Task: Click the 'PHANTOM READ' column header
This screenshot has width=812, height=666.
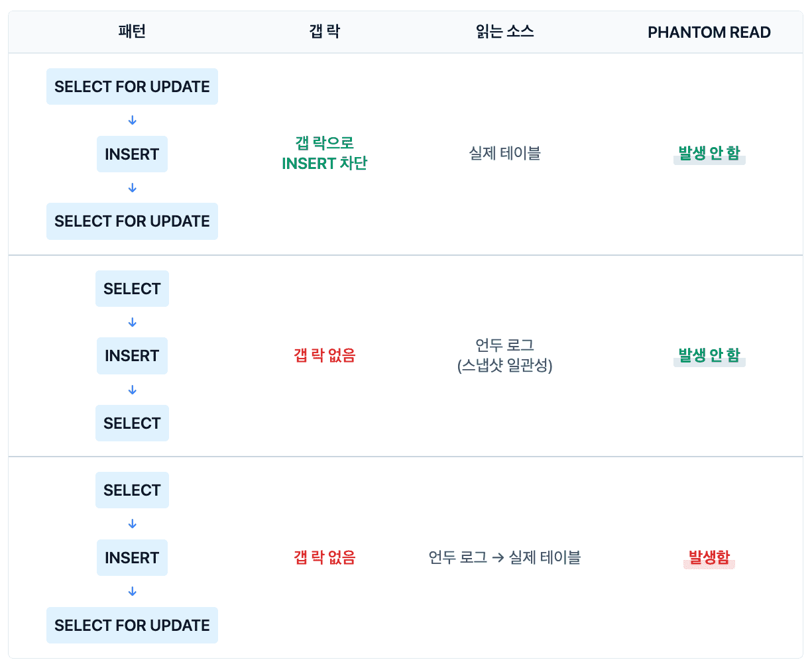Action: [x=709, y=32]
